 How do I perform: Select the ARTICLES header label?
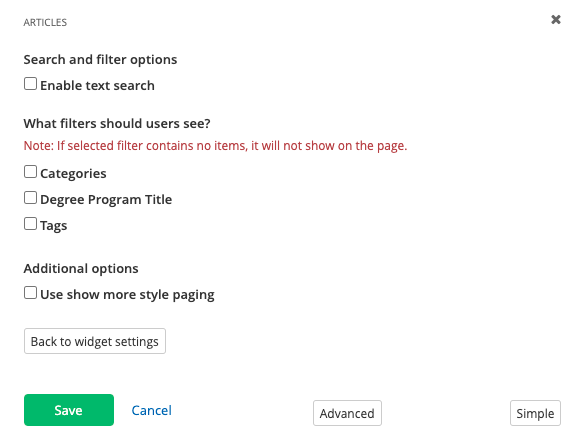[x=45, y=23]
